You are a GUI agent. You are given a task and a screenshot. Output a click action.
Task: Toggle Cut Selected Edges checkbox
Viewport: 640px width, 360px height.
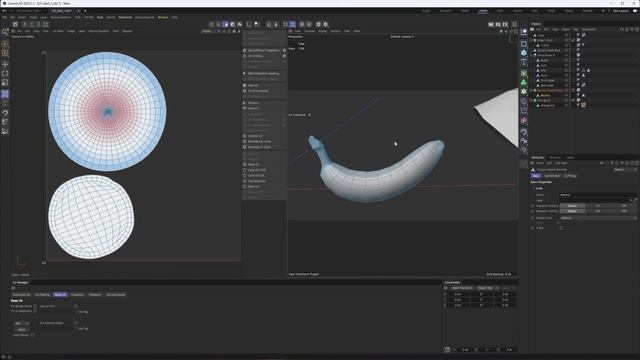pos(76,323)
